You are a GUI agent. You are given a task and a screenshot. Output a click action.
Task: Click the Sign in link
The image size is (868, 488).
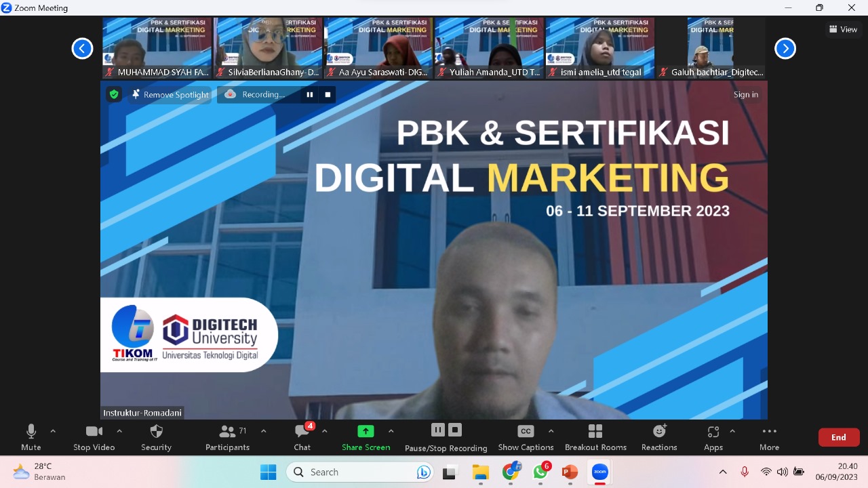pos(746,94)
